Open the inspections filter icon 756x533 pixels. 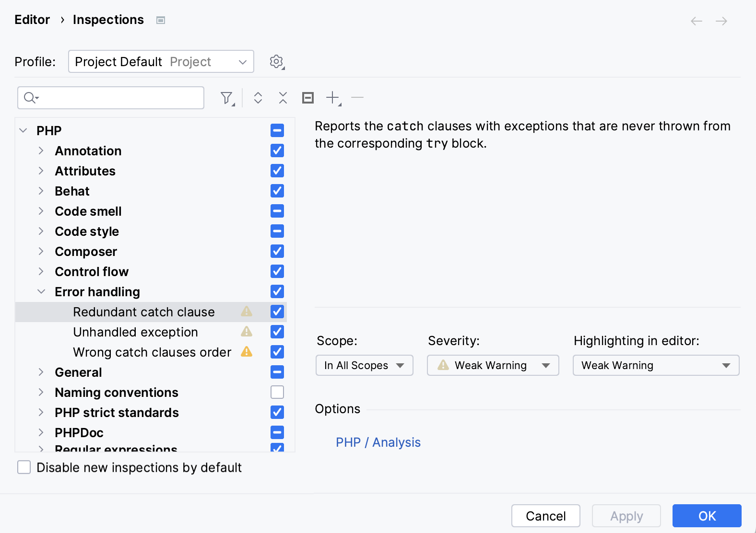pos(226,97)
